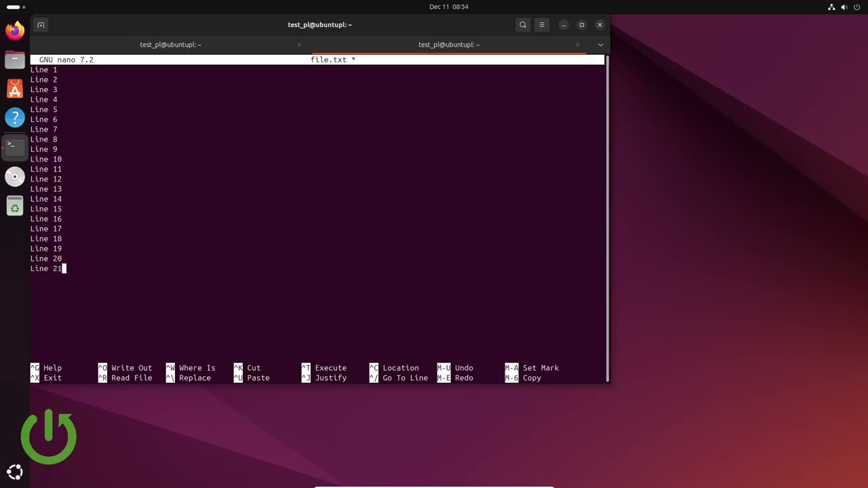Click the ^G Help shortcut
Viewport: 868px width, 488px height.
[x=46, y=368]
